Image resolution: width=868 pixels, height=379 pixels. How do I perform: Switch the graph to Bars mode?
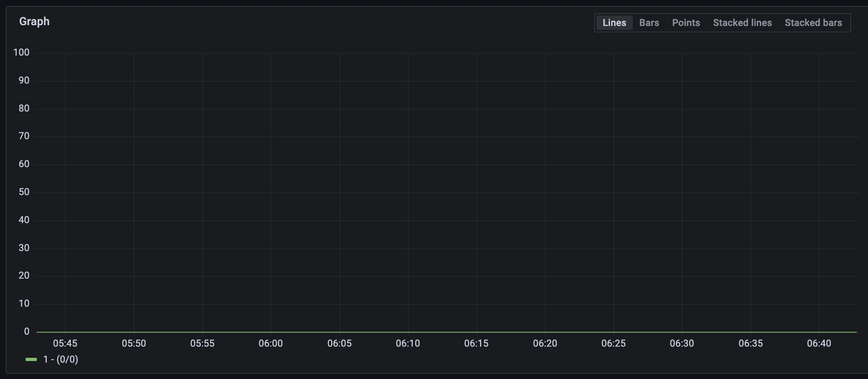649,22
